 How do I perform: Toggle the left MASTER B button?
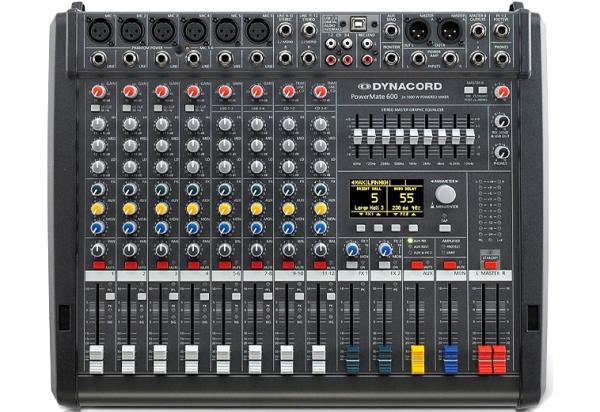click(468, 90)
